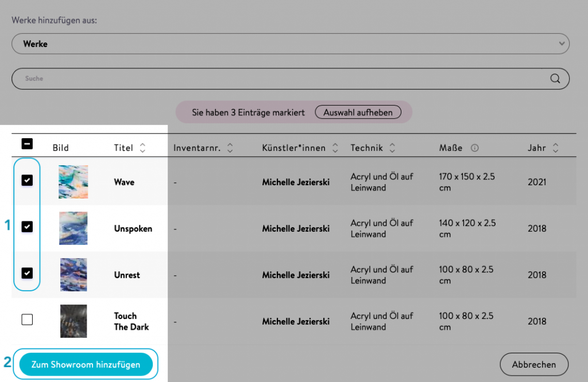Click the Maße info icon
The height and width of the screenshot is (382, 588).
474,148
